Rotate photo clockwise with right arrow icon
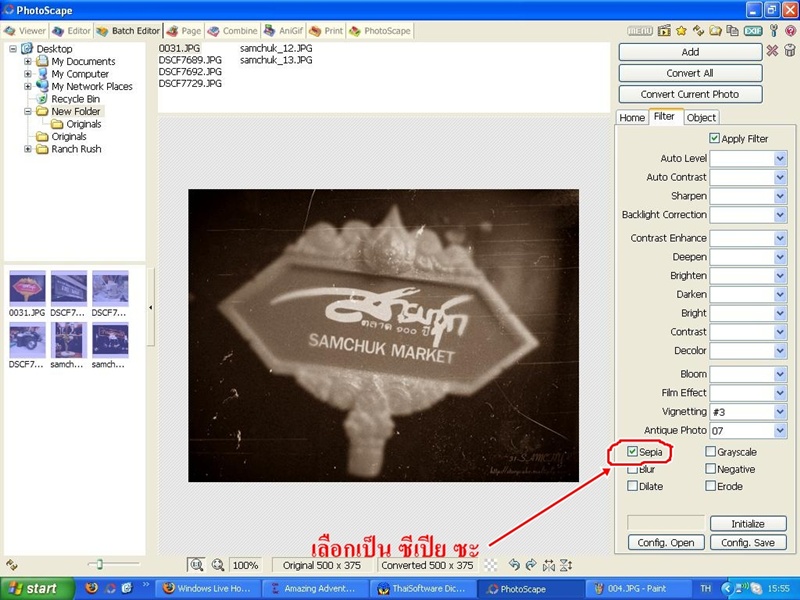Image resolution: width=800 pixels, height=600 pixels. [531, 565]
